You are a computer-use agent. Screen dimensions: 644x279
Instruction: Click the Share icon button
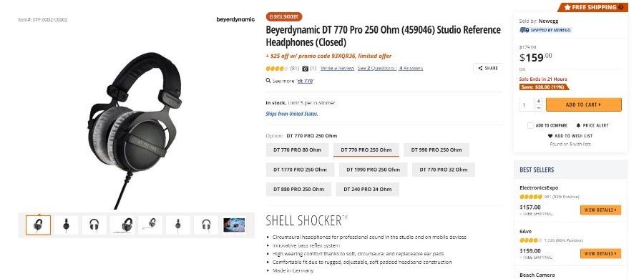click(x=487, y=68)
